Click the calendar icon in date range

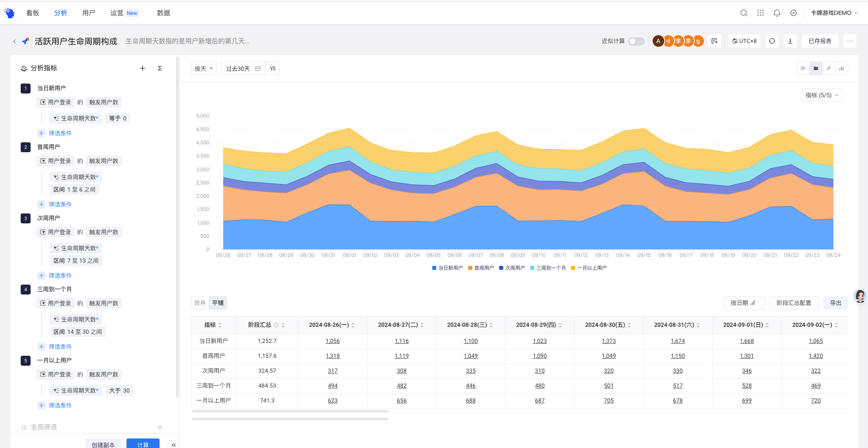pyautogui.click(x=258, y=69)
